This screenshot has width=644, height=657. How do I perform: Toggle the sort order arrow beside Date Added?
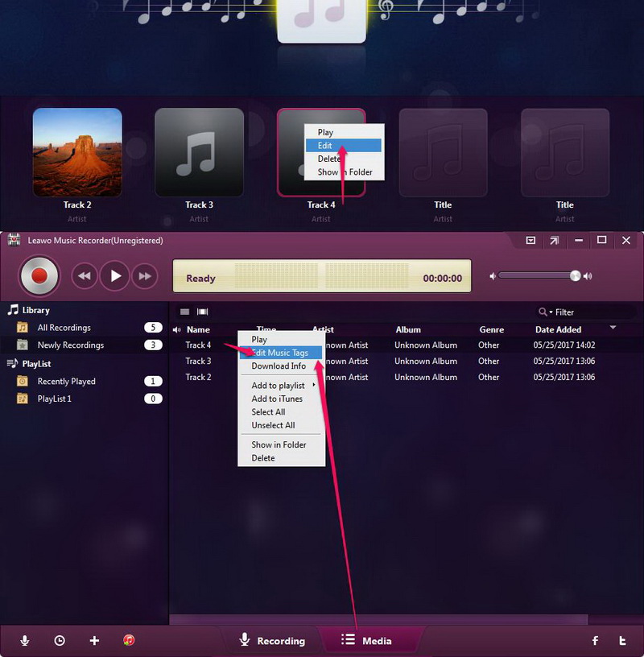point(613,327)
